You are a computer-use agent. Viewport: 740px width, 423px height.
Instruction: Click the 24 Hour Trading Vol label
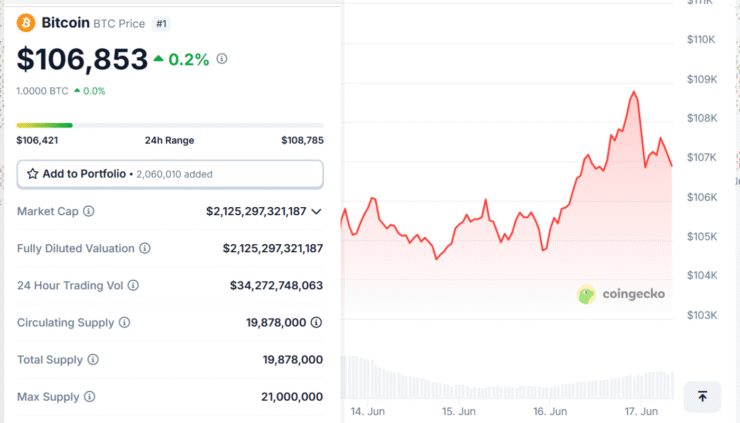pyautogui.click(x=70, y=285)
